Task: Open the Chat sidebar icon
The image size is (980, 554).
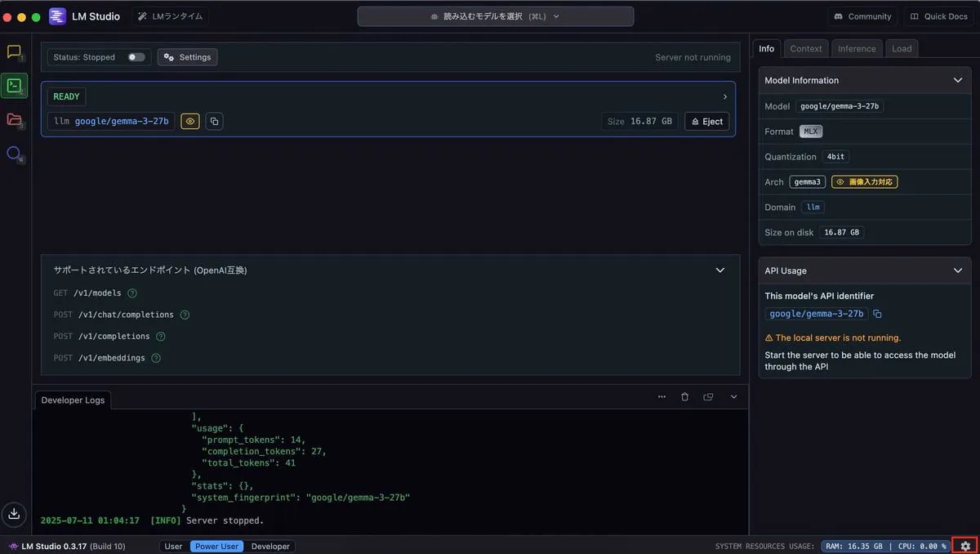Action: click(x=14, y=52)
